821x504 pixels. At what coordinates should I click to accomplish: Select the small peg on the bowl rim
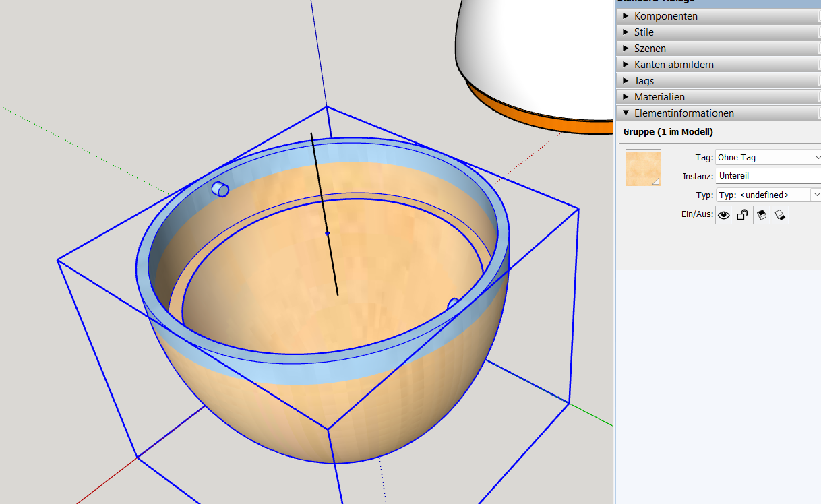tap(220, 189)
